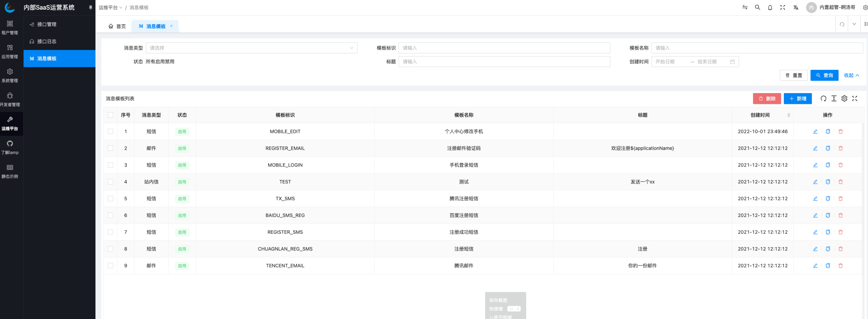
Task: Check the checkbox for row 9 TENCENT_EMAIL
Action: 111,266
